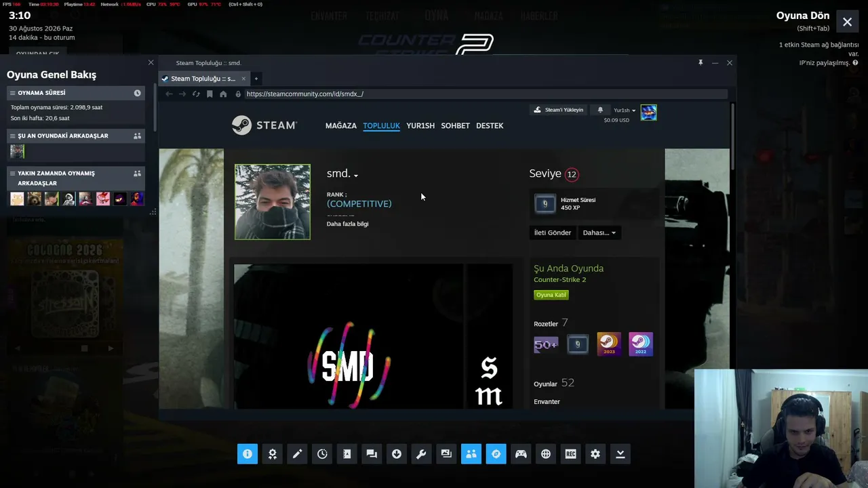Click the Steam 2023 badge icon

[x=609, y=344]
